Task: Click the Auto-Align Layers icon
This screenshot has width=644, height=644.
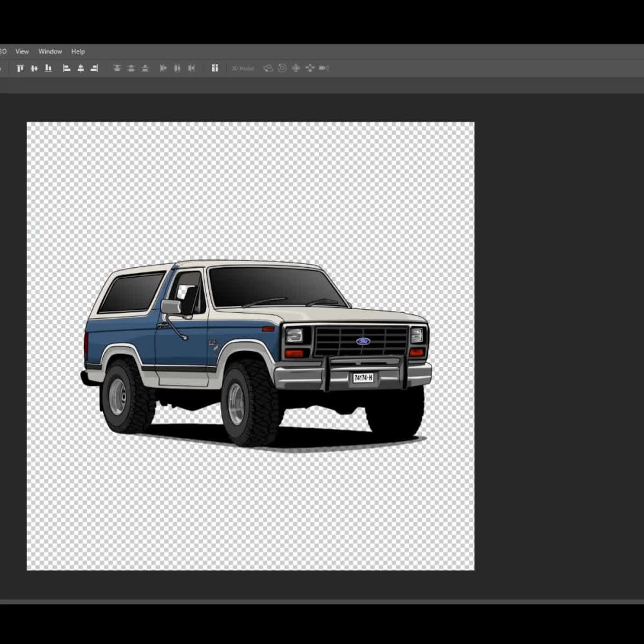Action: (214, 68)
